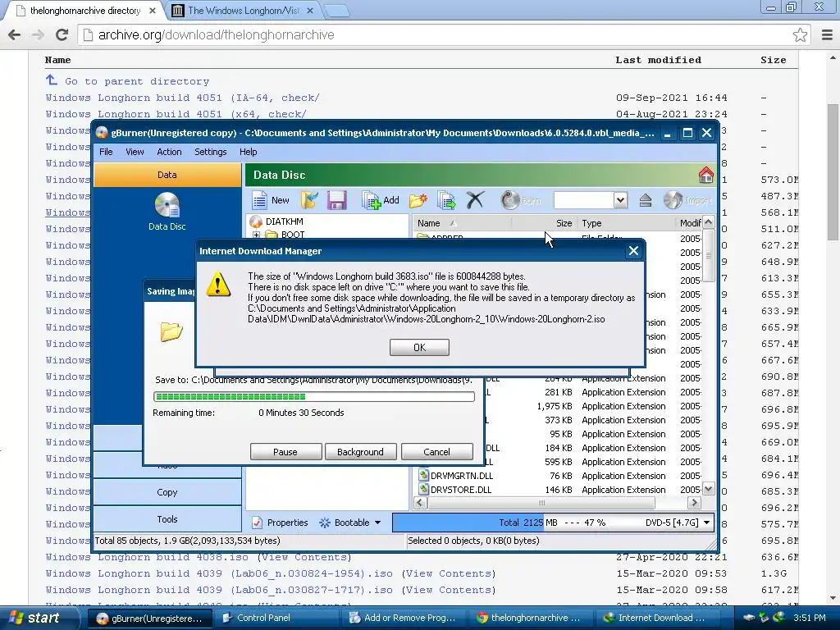Click the Control Panel taskbar button

(276, 618)
